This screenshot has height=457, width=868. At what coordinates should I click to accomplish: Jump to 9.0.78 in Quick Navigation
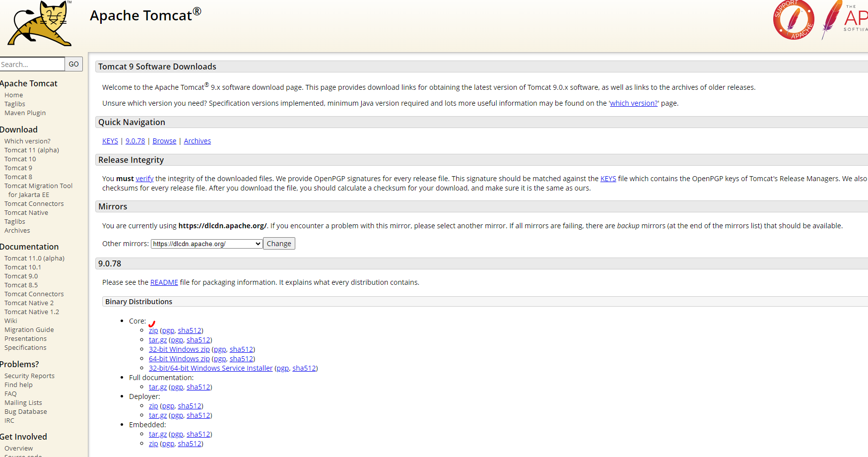coord(135,141)
